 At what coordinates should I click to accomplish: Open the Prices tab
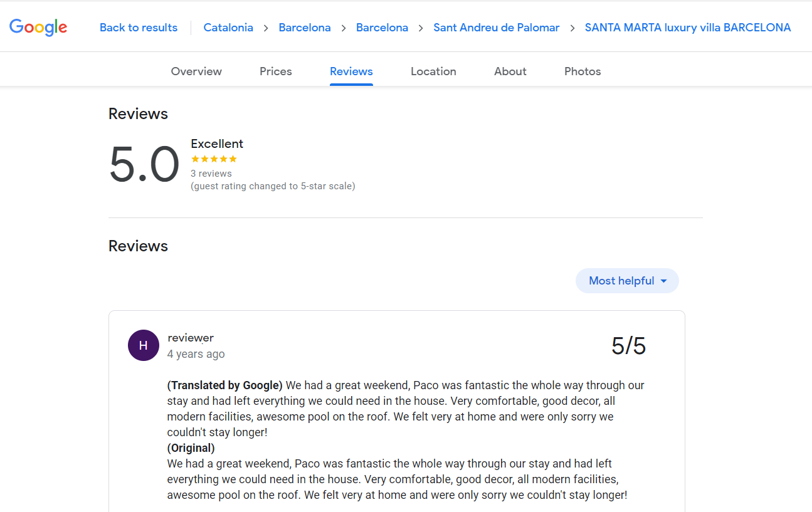[276, 71]
